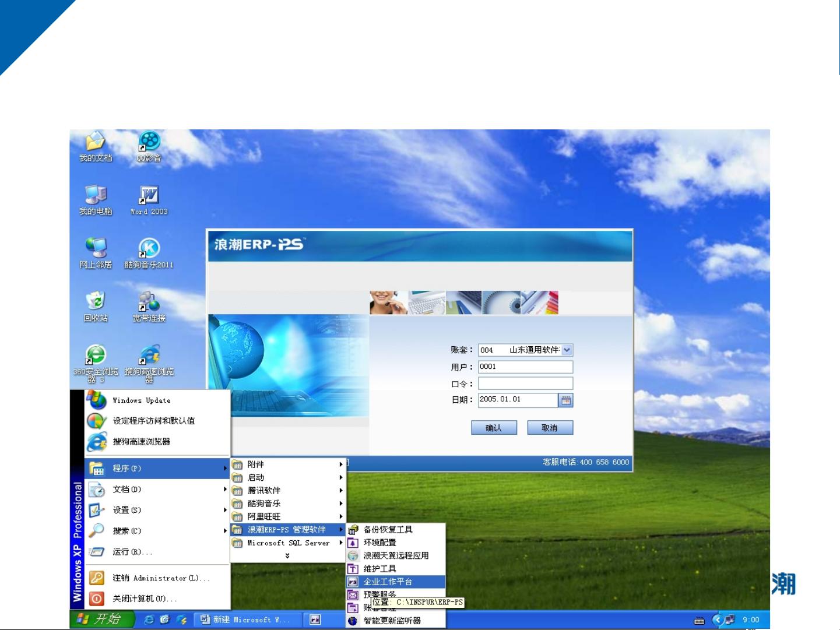
Task: Launch 企业工作平台 from the ERP-PS submenu
Action: tap(396, 582)
